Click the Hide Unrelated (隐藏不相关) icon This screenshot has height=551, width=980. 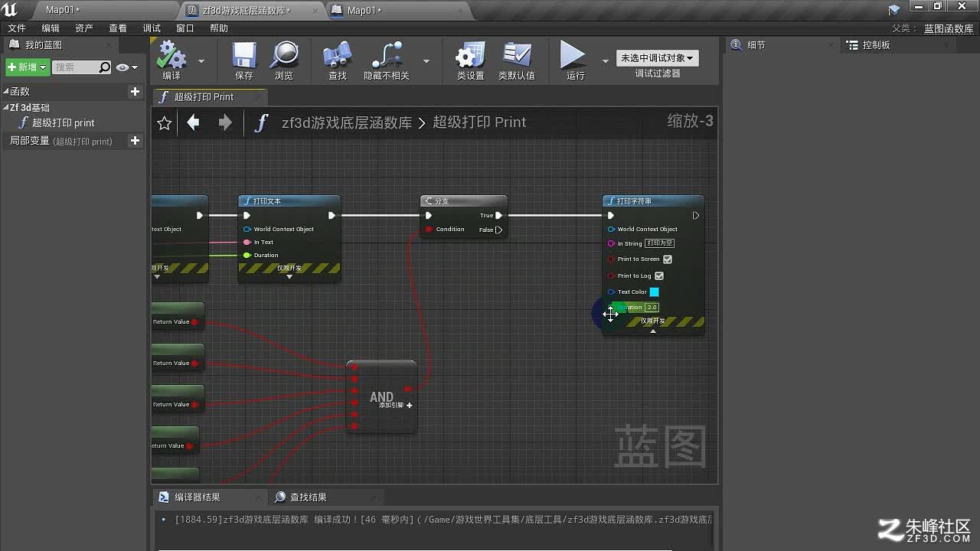click(387, 56)
